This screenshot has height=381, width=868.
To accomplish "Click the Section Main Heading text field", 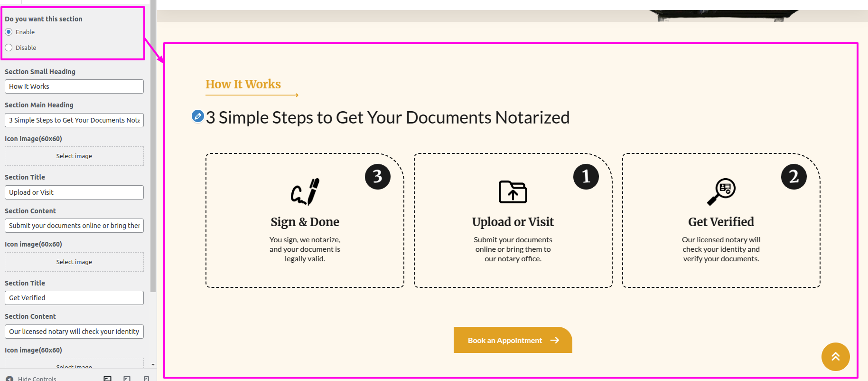I will click(x=74, y=120).
